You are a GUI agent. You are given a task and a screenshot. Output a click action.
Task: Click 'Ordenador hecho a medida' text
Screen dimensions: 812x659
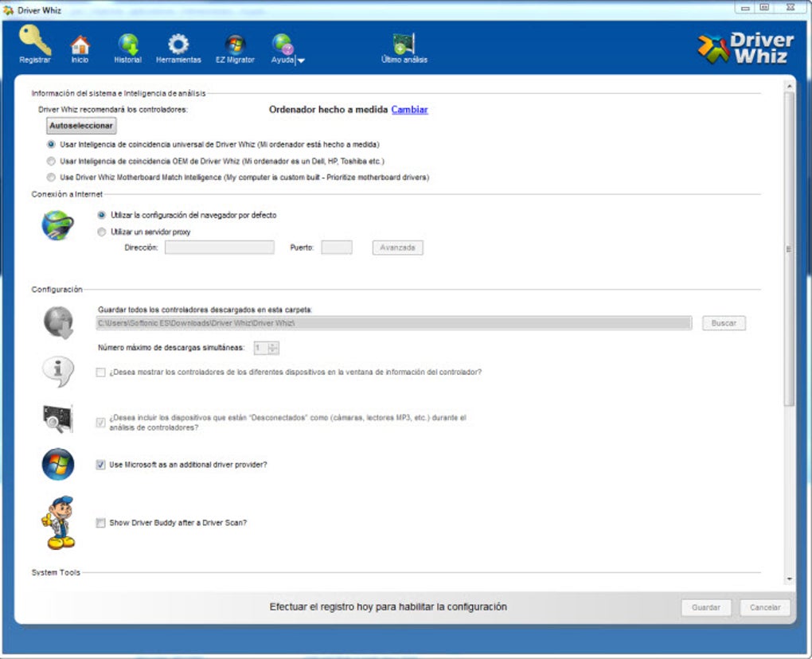click(x=328, y=109)
